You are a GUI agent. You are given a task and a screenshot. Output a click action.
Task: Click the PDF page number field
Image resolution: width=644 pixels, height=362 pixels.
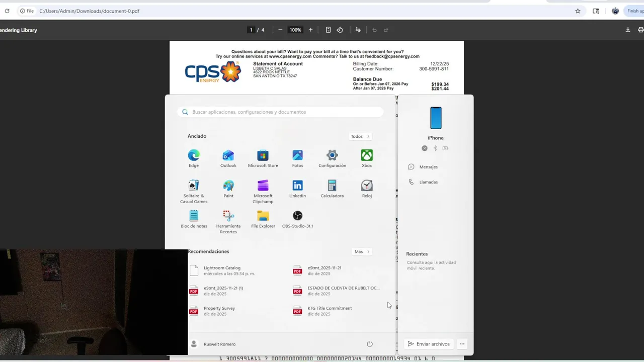click(x=251, y=30)
